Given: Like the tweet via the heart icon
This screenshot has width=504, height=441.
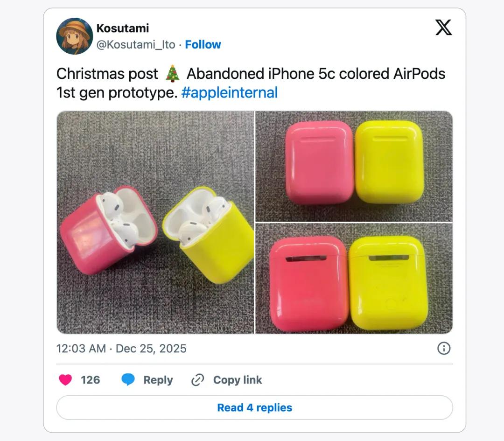Looking at the screenshot, I should click(x=65, y=379).
